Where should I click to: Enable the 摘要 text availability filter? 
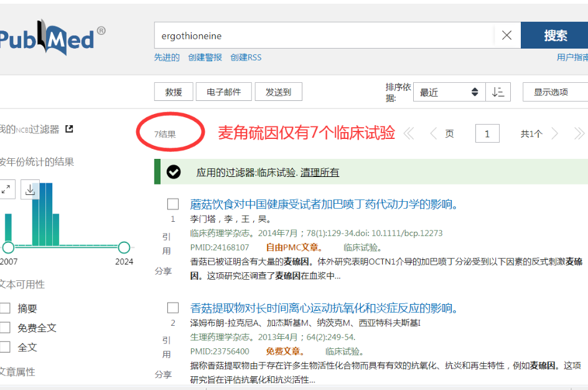(6, 308)
